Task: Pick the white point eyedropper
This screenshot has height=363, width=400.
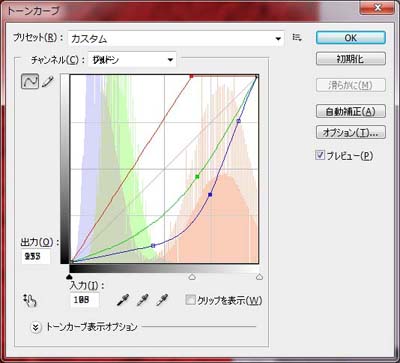Action: pyautogui.click(x=162, y=300)
